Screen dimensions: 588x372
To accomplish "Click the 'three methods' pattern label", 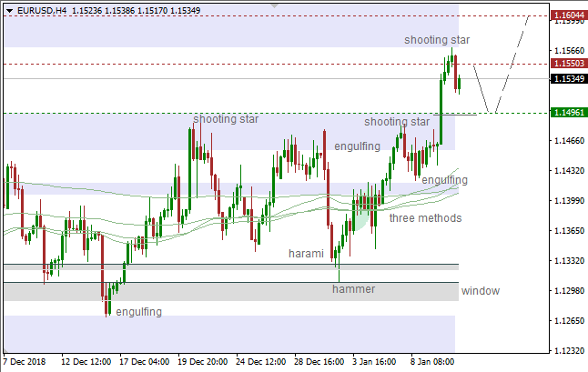I will (x=425, y=218).
